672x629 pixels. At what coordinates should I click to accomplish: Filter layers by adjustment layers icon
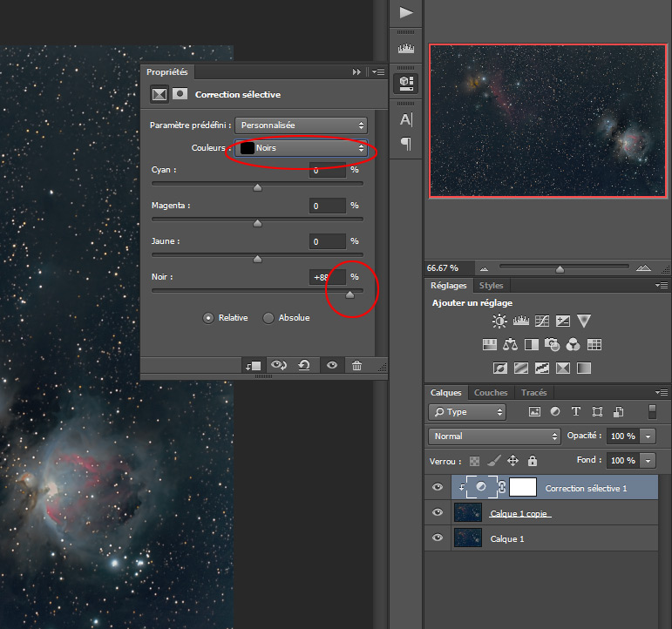click(555, 411)
